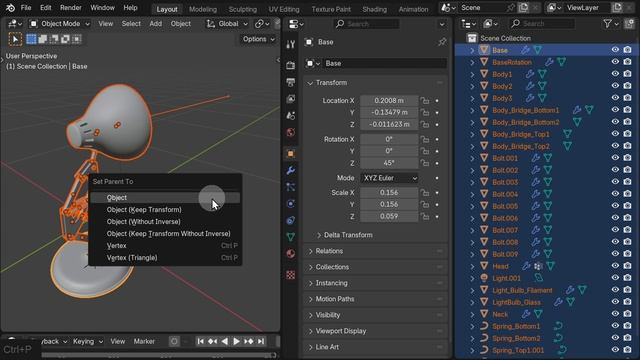This screenshot has height=360, width=640.
Task: Switch to the UV Editing workspace tab
Action: tap(284, 9)
